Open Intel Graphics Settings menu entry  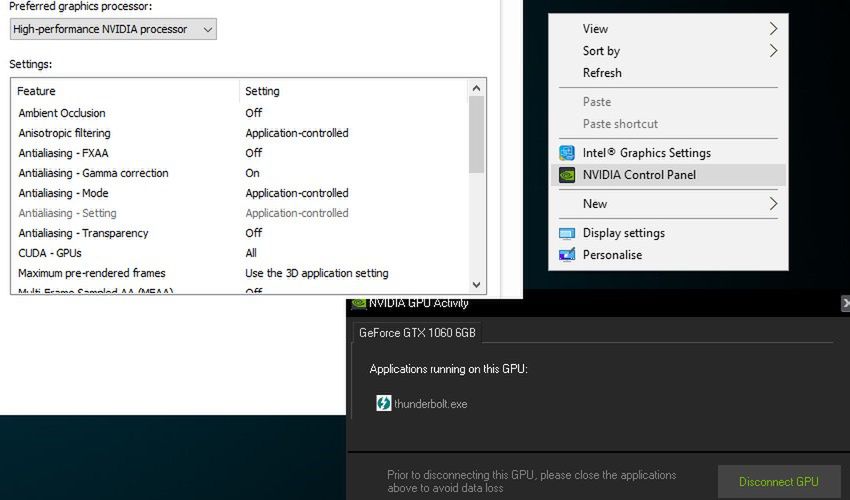tap(668, 153)
